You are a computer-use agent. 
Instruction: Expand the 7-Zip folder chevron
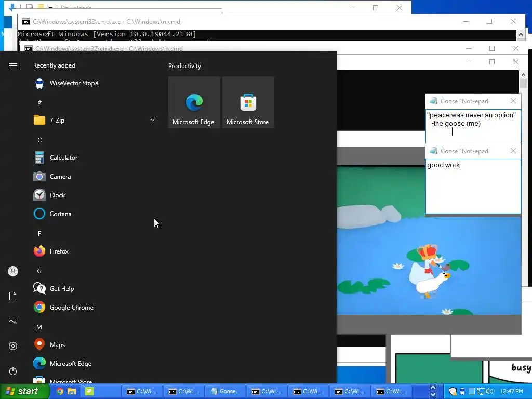(x=153, y=120)
